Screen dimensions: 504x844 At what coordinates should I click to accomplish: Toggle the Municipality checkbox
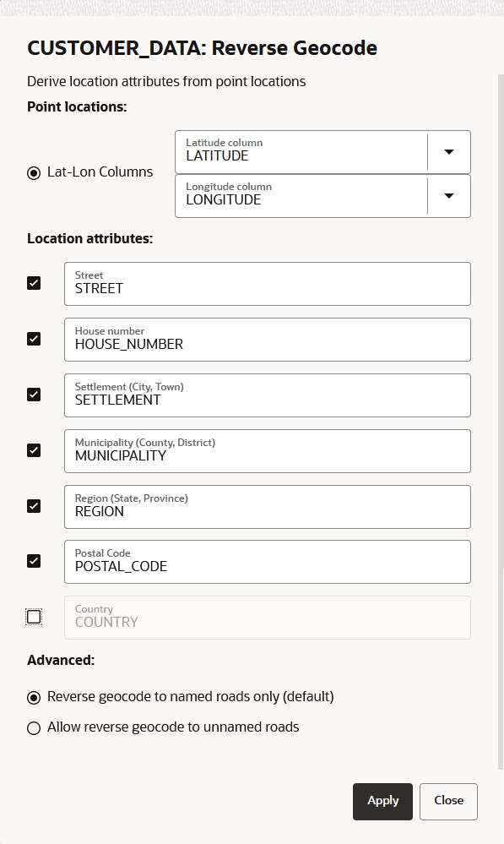(x=34, y=450)
